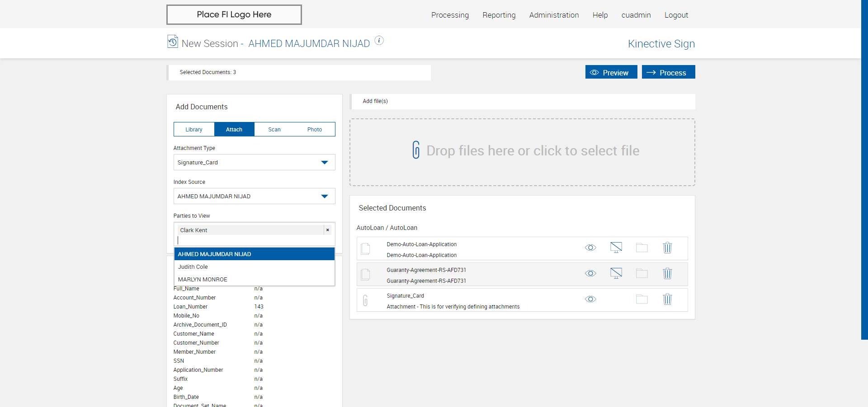This screenshot has height=407, width=868.
Task: Click the session history icon beside New Session
Action: pyautogui.click(x=172, y=42)
